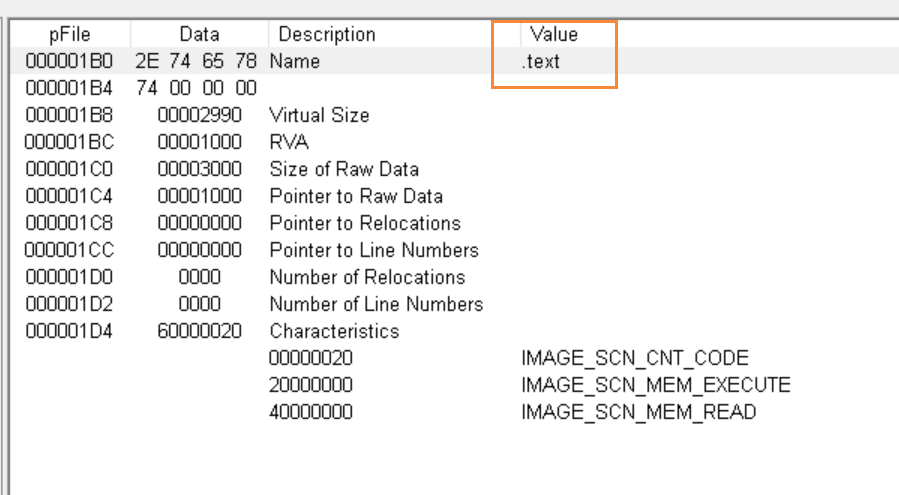Select the Characteristics row

coord(334,331)
